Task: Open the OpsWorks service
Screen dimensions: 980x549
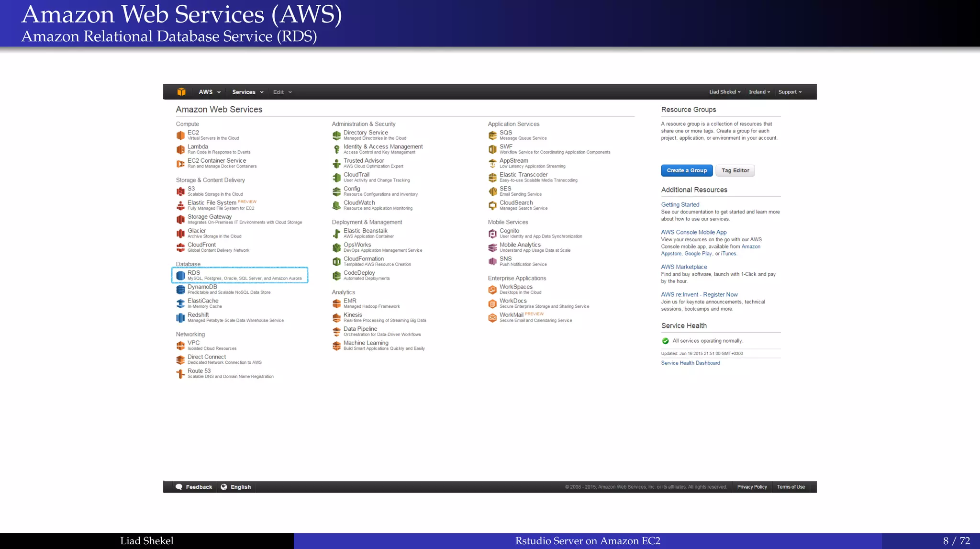Action: coord(378,247)
